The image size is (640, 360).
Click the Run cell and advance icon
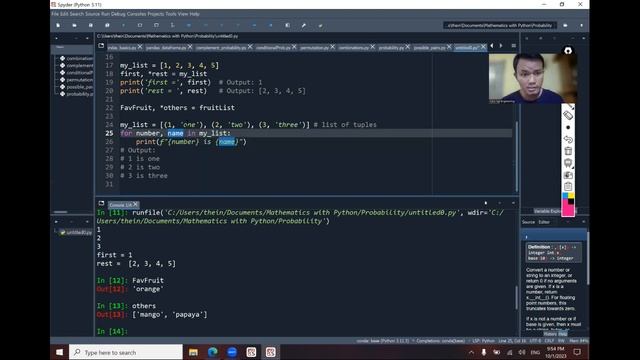pos(156,25)
